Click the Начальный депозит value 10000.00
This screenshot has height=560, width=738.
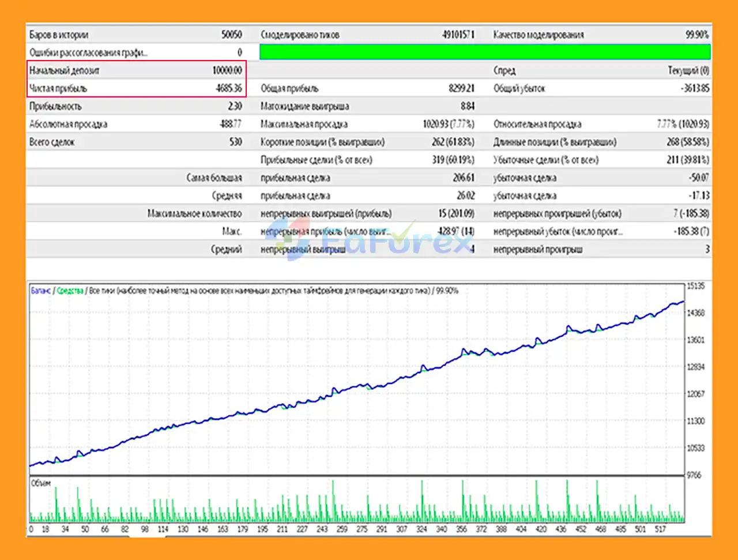pos(227,70)
